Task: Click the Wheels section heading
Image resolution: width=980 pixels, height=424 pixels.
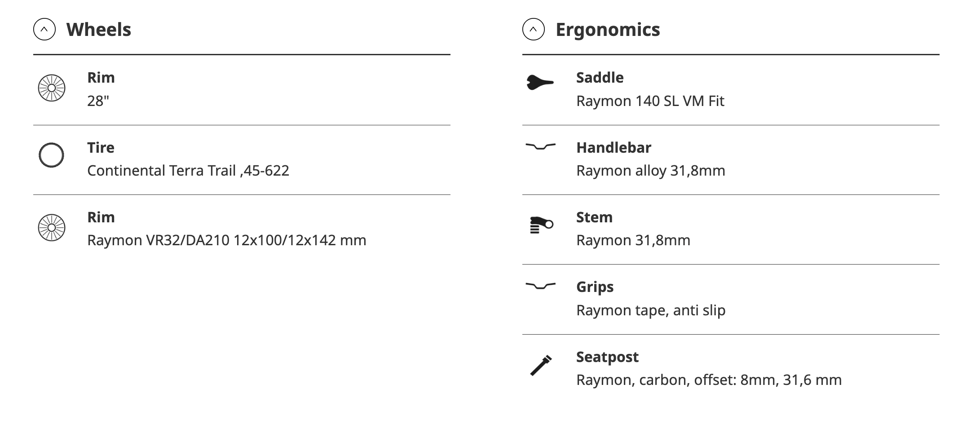Action: (x=99, y=30)
